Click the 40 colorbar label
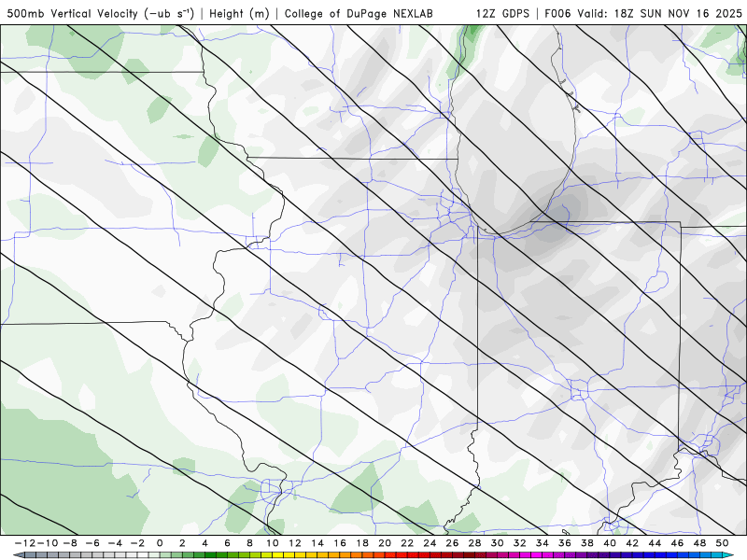 pos(610,543)
